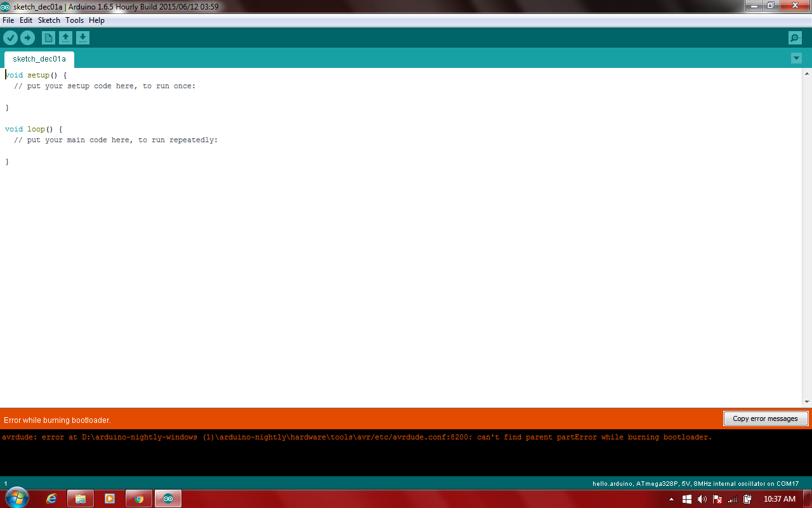
Task: Open the Tools menu
Action: 74,20
